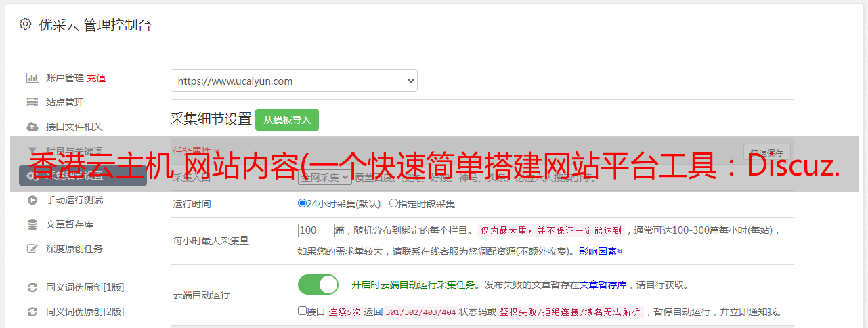Open 同义词伪原创[2版] in the sidebar
The width and height of the screenshot is (868, 328).
coord(85,312)
